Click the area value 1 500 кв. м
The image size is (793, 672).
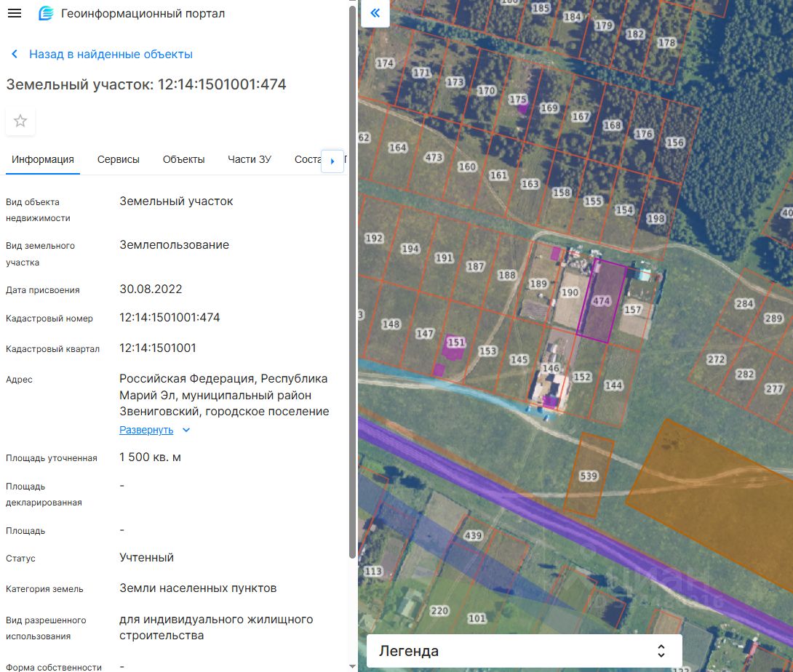(150, 457)
